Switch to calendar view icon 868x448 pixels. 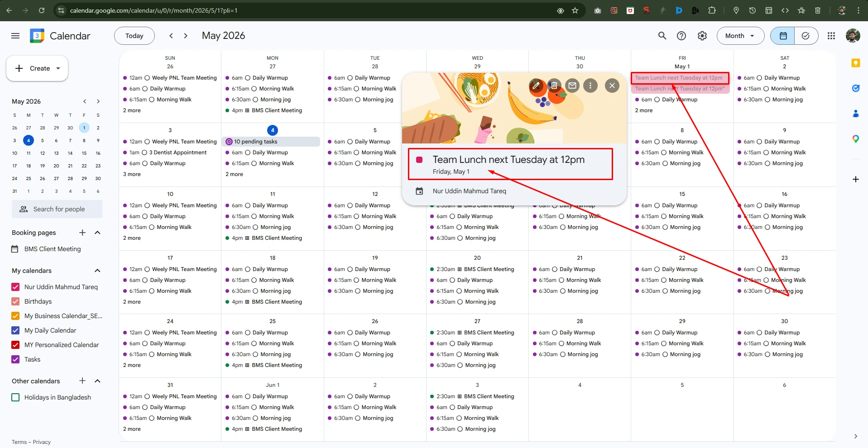[783, 36]
